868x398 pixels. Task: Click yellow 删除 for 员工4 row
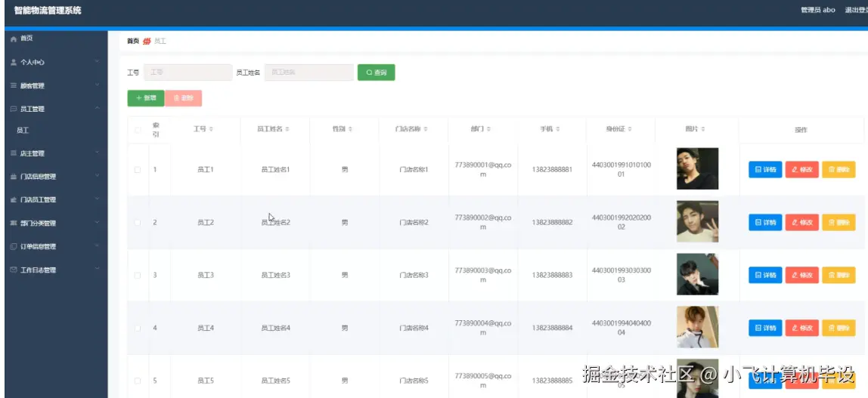(x=839, y=328)
